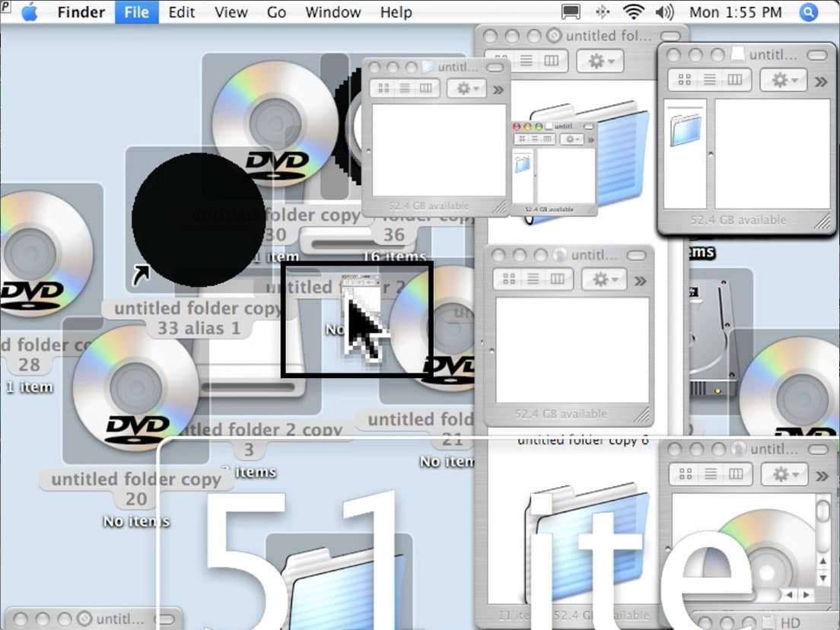Image resolution: width=840 pixels, height=630 pixels.
Task: Open Action gear menu in large sidebar-folder window
Action: pos(784,81)
